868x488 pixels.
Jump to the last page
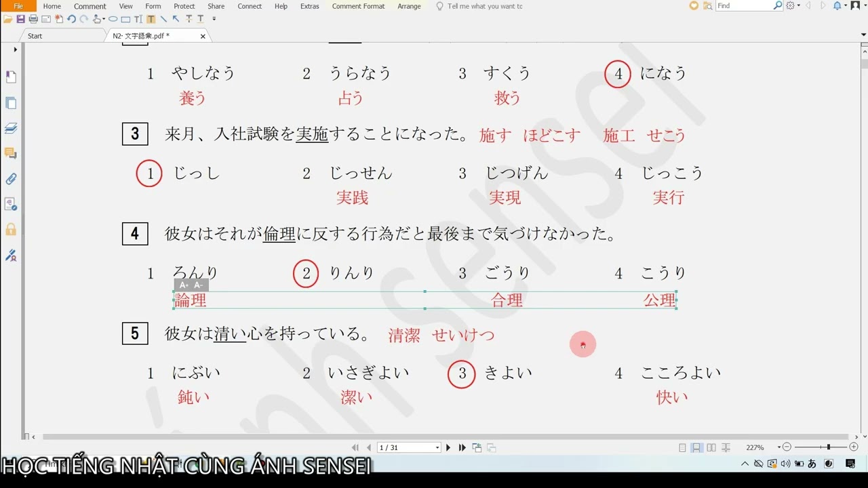coord(462,447)
